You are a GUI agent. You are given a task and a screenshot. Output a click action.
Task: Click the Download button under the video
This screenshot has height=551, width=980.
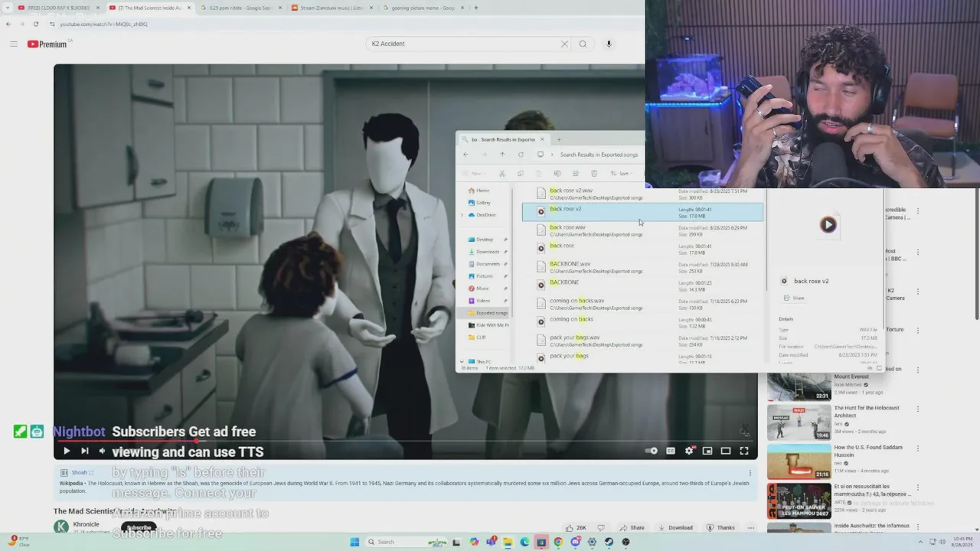[675, 527]
